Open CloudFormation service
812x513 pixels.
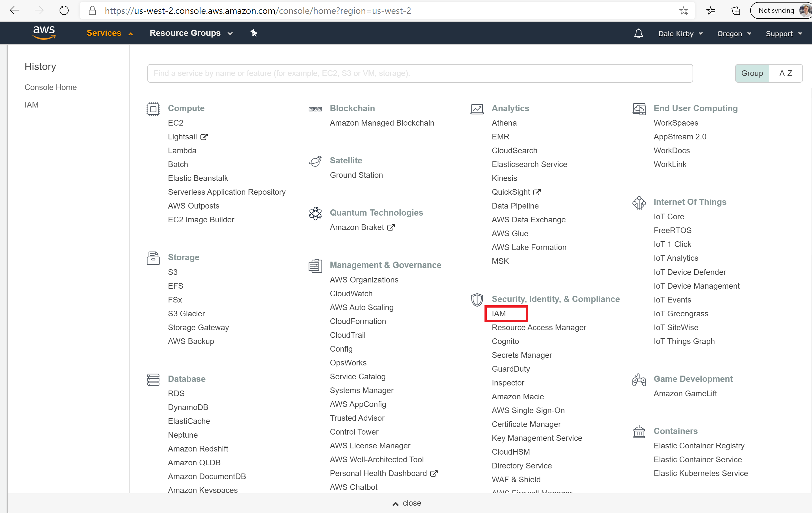(358, 321)
